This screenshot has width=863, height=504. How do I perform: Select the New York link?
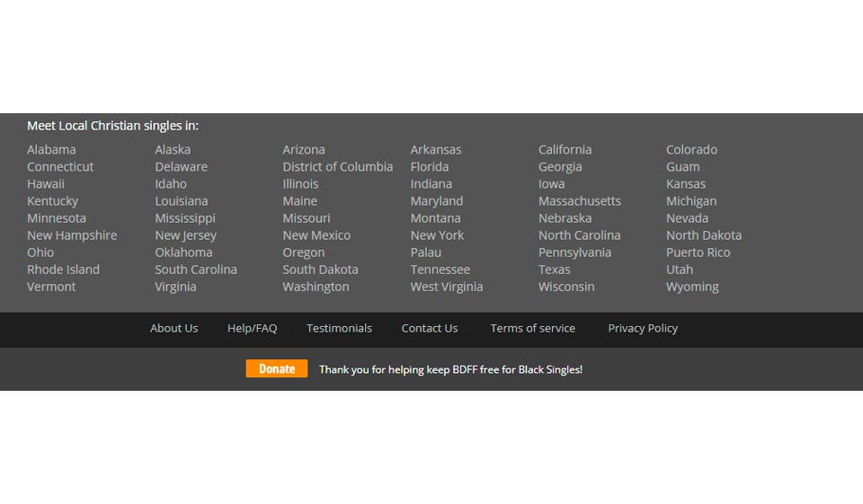tap(437, 235)
